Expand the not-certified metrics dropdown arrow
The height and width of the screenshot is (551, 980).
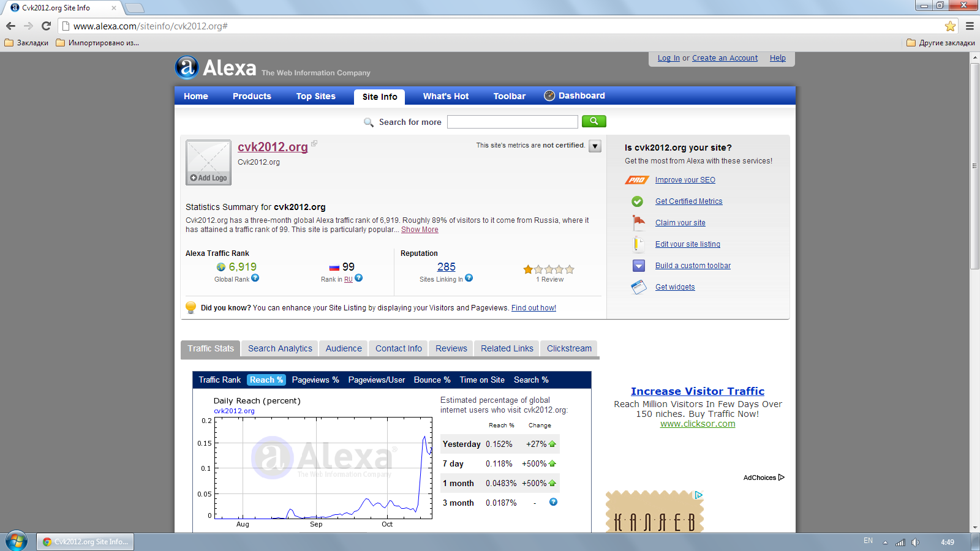[x=595, y=146]
